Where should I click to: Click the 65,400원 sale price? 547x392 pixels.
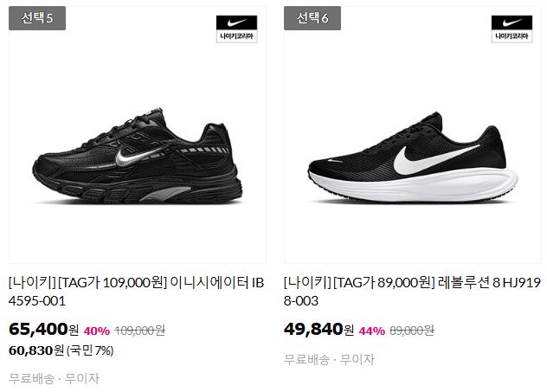43,329
